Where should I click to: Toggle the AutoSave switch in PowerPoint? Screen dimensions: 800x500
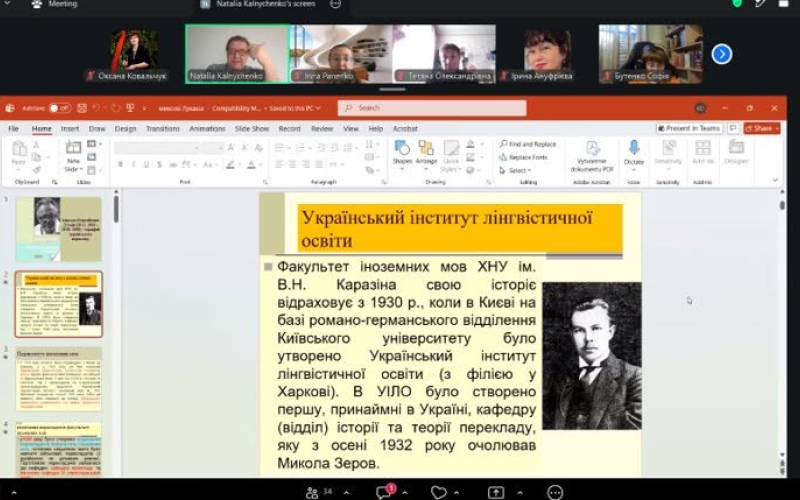(60, 108)
